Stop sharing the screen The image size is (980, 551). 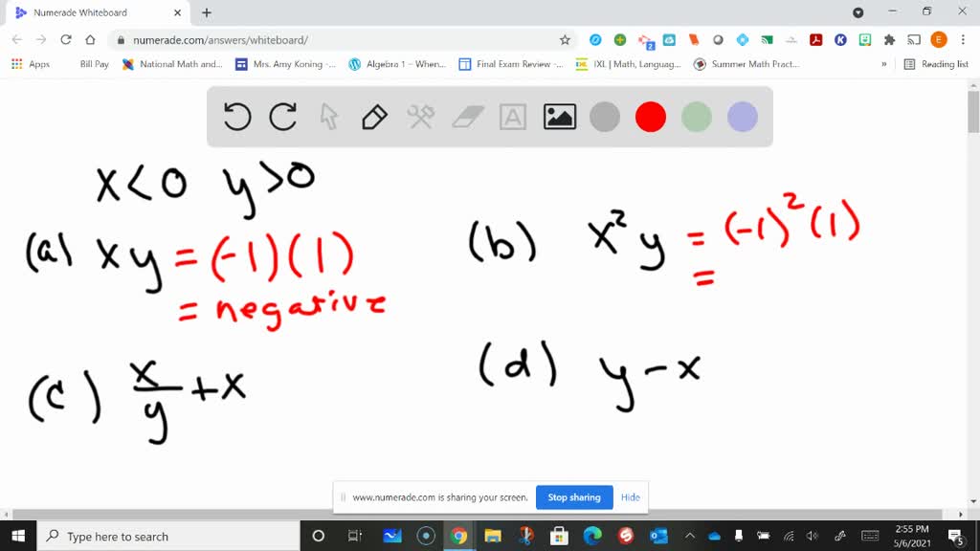click(574, 497)
